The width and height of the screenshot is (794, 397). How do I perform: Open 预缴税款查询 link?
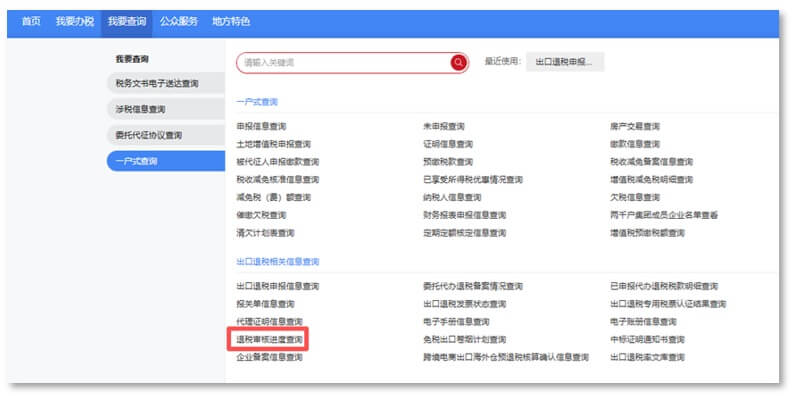pos(448,162)
